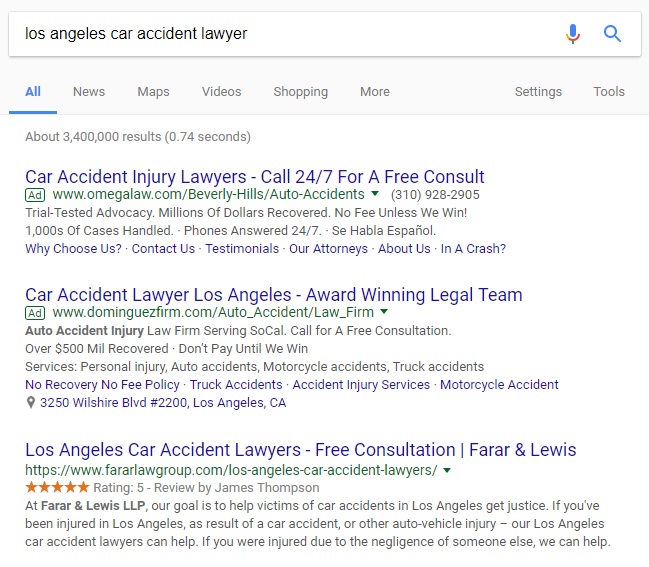Open the More search options menu
This screenshot has width=649, height=567.
[x=375, y=91]
